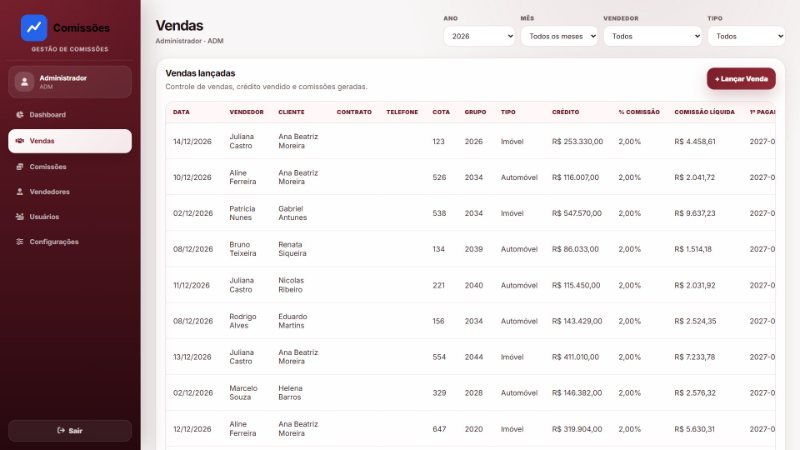Viewport: 800px width, 450px height.
Task: Select the Vendas menu item
Action: (x=70, y=141)
